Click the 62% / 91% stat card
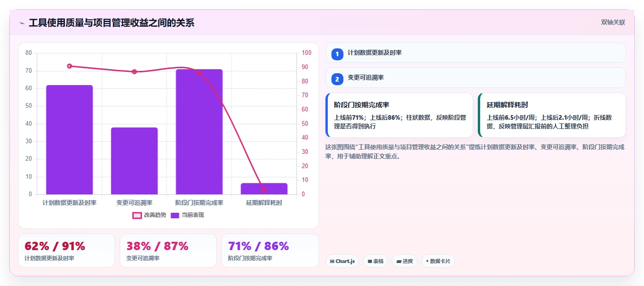This screenshot has width=644, height=286. tap(66, 251)
